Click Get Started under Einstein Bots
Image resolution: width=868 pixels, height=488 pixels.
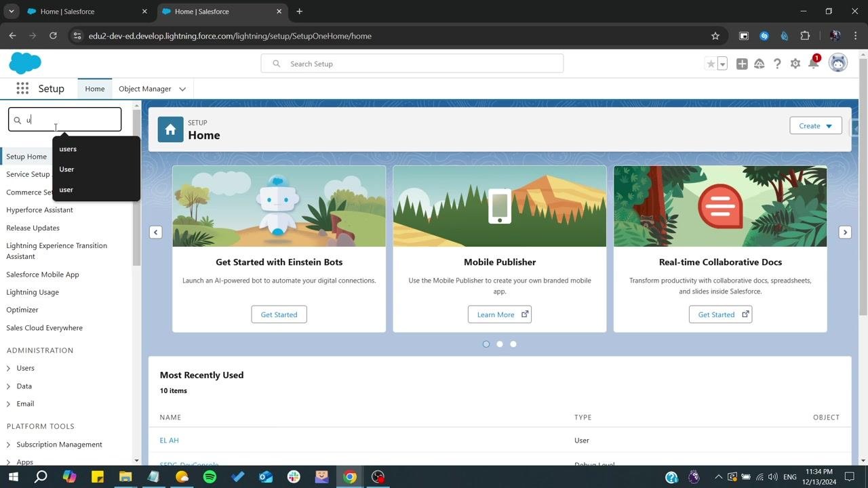[x=279, y=314]
